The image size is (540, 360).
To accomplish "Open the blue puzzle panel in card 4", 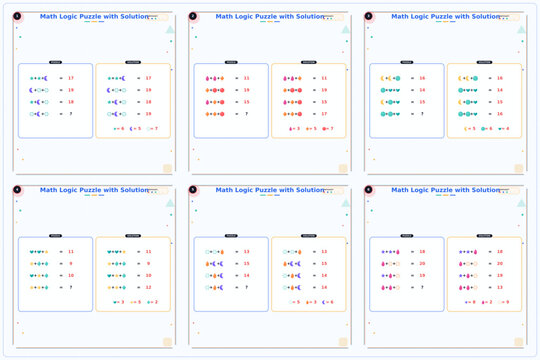I will [x=55, y=274].
